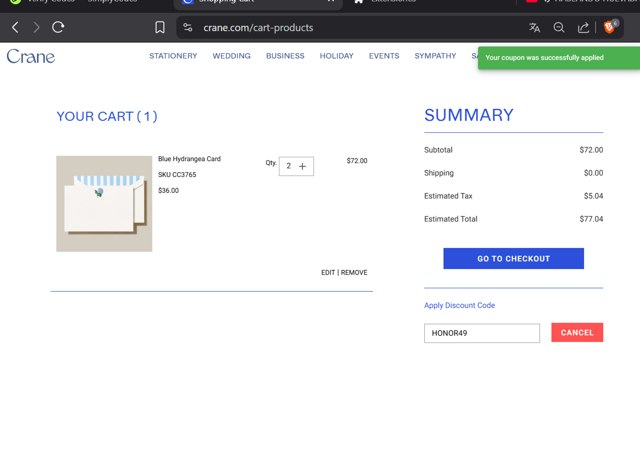640x468 pixels.
Task: Remove the Blue Hydrangea Card from cart
Action: [354, 273]
